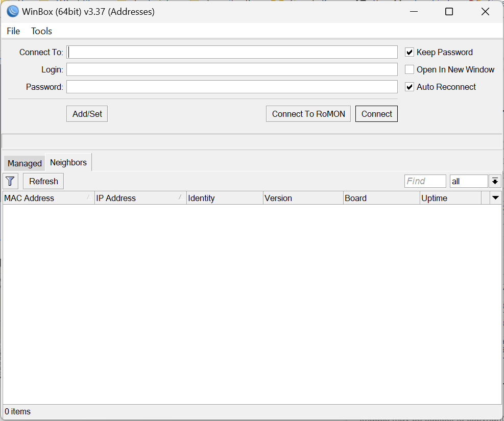Sort by Uptime column header
Screen dimensions: 504x421
[451, 198]
